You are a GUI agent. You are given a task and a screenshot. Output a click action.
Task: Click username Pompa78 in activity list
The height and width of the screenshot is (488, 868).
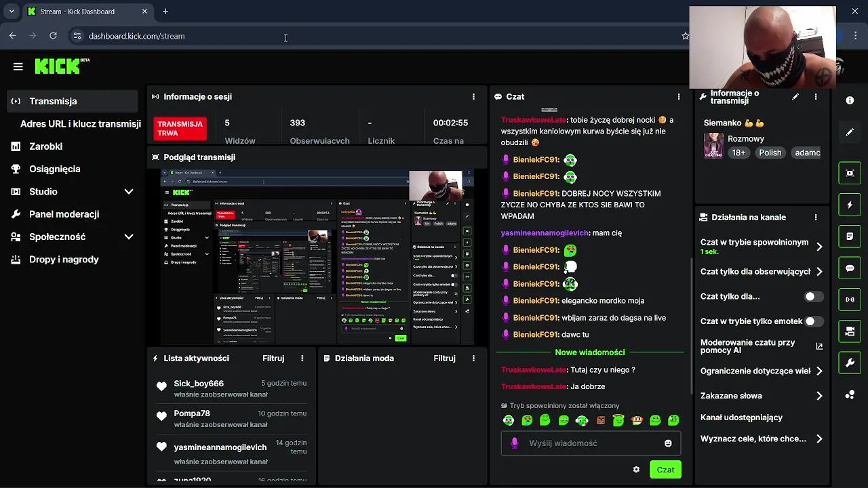[192, 413]
